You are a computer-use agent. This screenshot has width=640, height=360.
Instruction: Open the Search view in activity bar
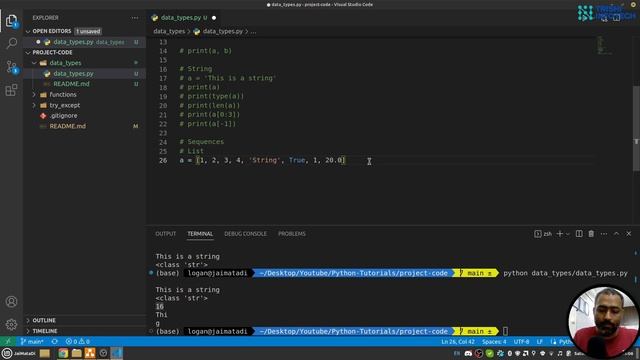[x=11, y=43]
